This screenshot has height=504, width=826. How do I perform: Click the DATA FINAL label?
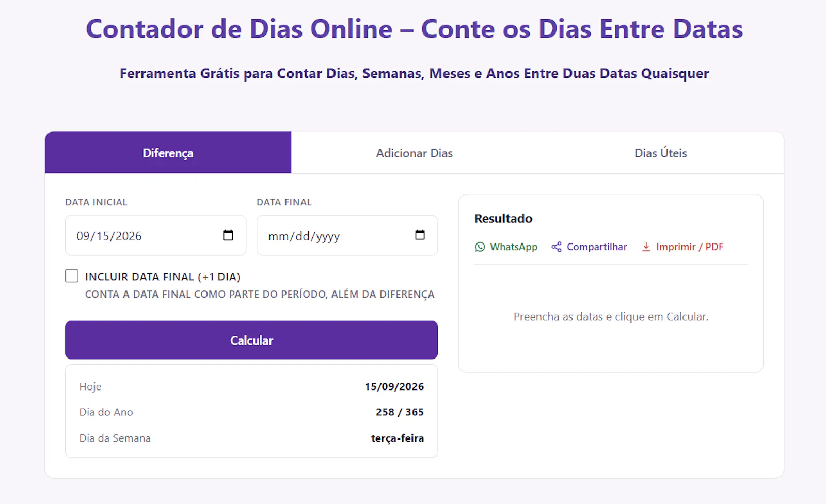284,202
